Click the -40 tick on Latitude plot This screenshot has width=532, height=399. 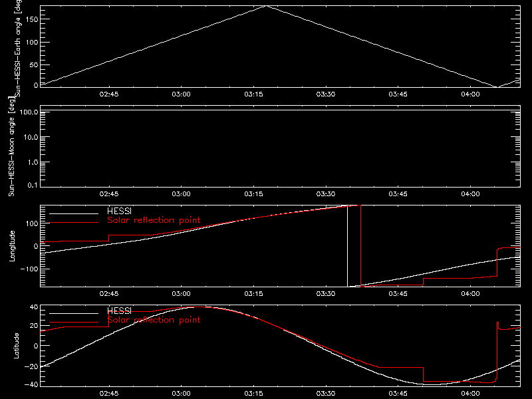31,385
